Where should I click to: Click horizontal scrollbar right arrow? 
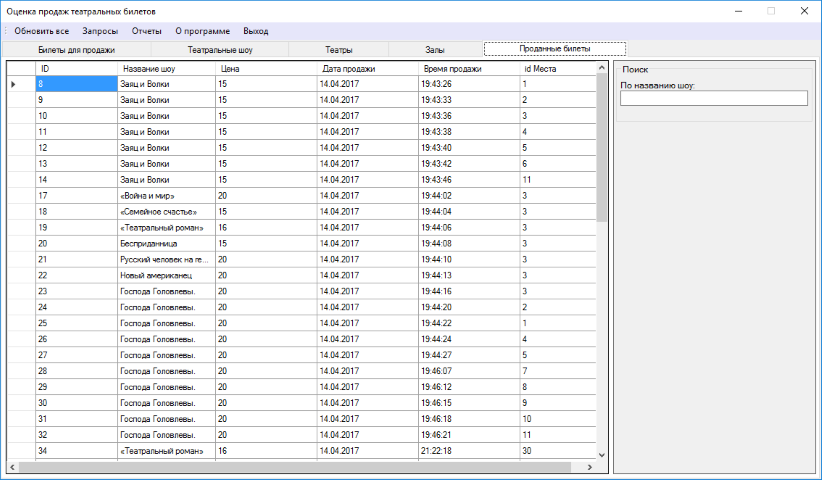pos(590,467)
